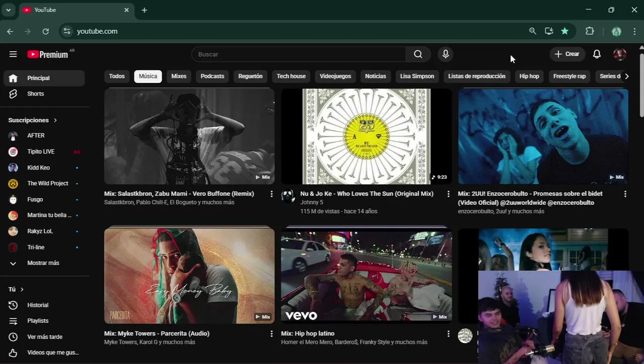Viewport: 644px width, 364px height.
Task: Open Rakyz LoL channel subscription
Action: [45, 232]
